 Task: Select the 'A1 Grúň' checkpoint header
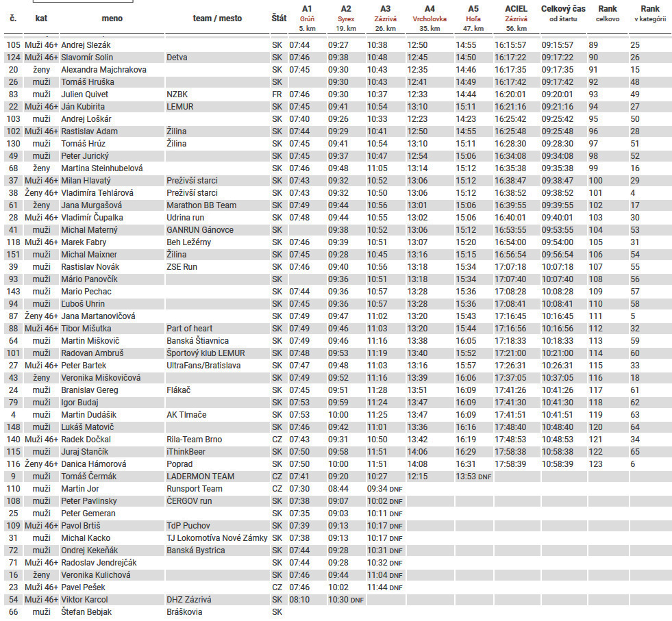click(306, 14)
